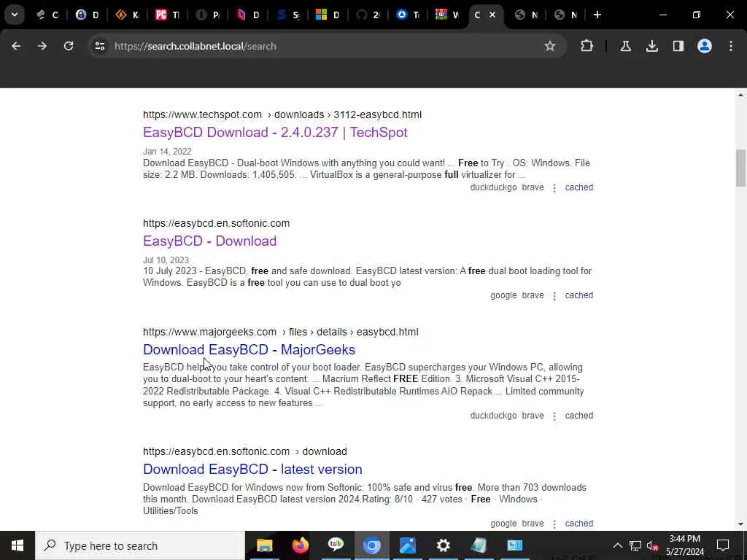Bookmark this page with the star
Image resolution: width=747 pixels, height=560 pixels.
(550, 46)
